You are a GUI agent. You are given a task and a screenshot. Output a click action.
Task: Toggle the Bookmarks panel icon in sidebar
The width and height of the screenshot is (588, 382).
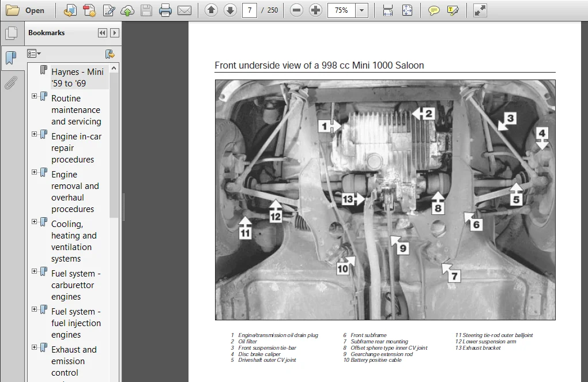12,58
